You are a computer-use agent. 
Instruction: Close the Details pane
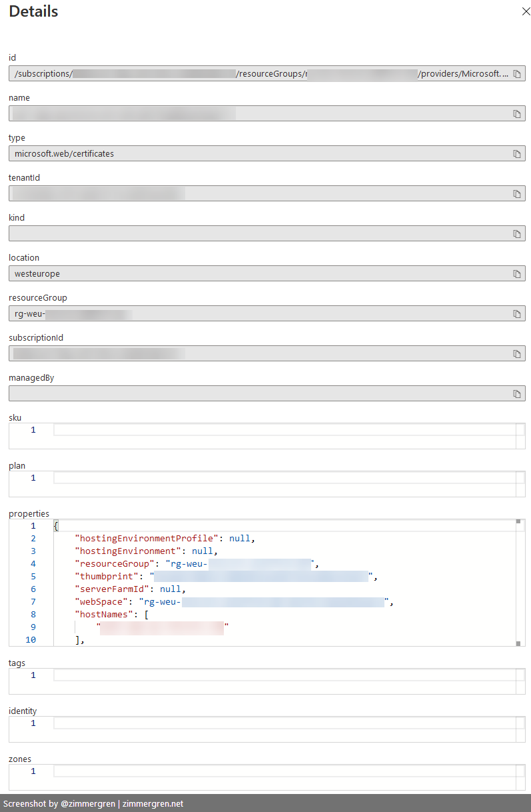click(524, 11)
